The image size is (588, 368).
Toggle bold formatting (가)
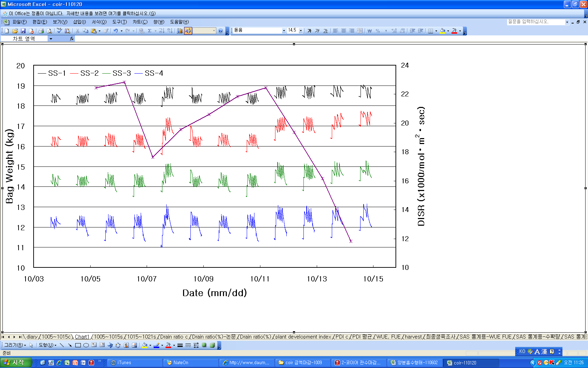309,31
